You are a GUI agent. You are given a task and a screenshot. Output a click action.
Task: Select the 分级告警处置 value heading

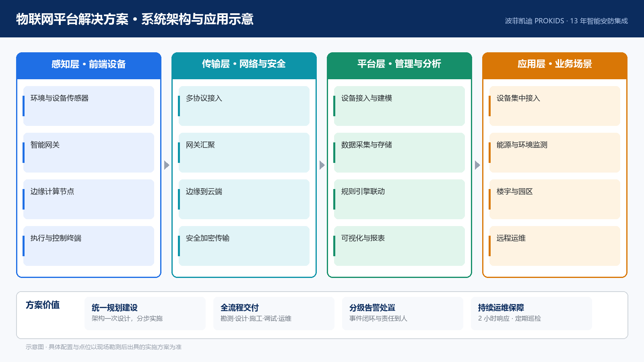point(372,308)
